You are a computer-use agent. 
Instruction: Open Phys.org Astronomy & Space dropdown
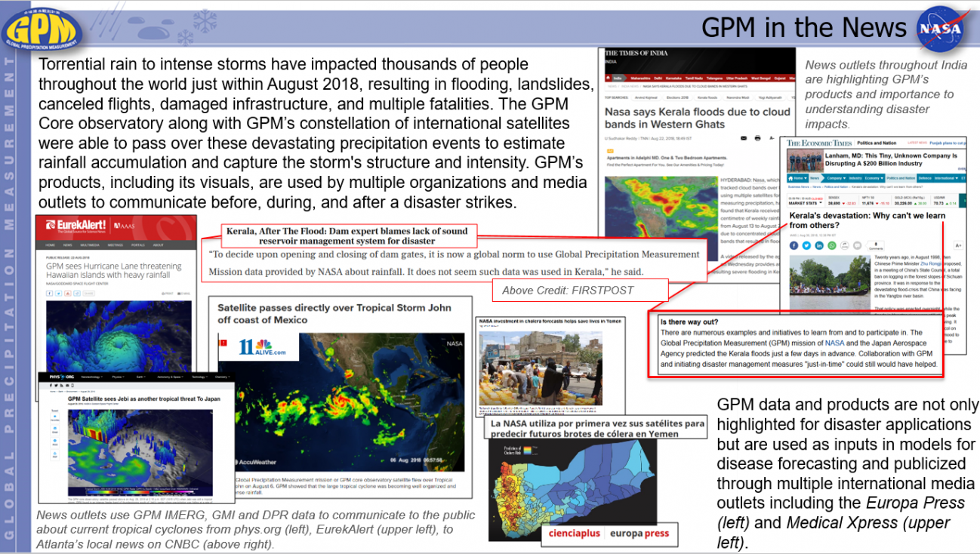(170, 377)
